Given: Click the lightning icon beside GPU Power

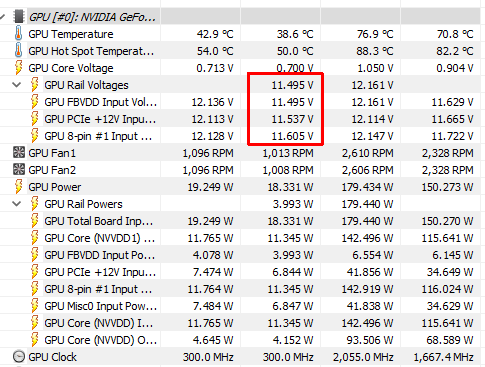Looking at the screenshot, I should coord(19,187).
